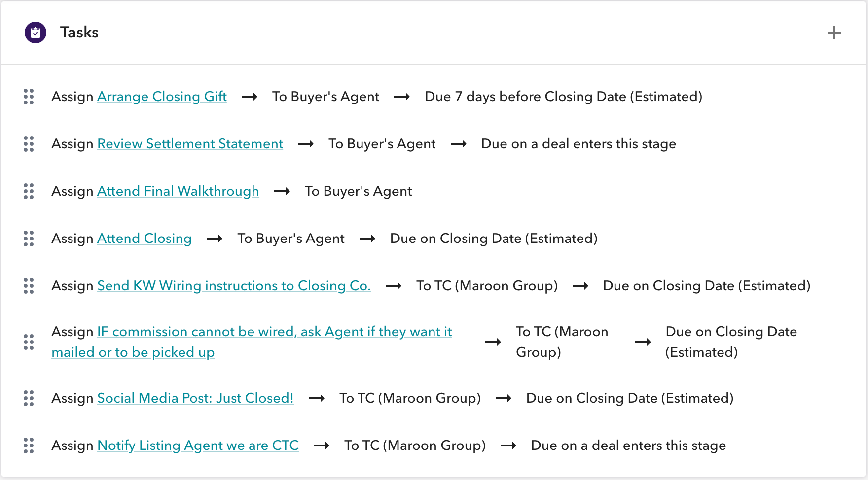Click Notify Listing Agent we are CTC

(x=198, y=446)
